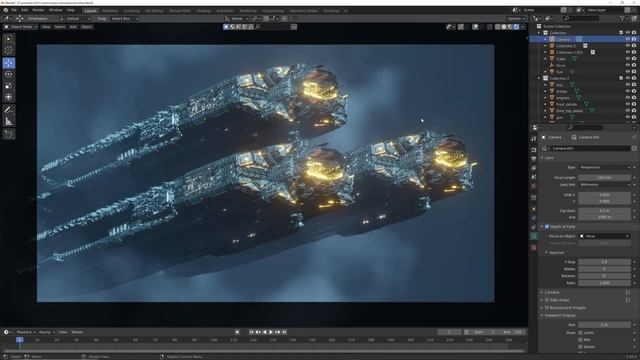This screenshot has width=640, height=360.
Task: Select the Cursor tool in the viewport toolbar
Action: pos(9,51)
